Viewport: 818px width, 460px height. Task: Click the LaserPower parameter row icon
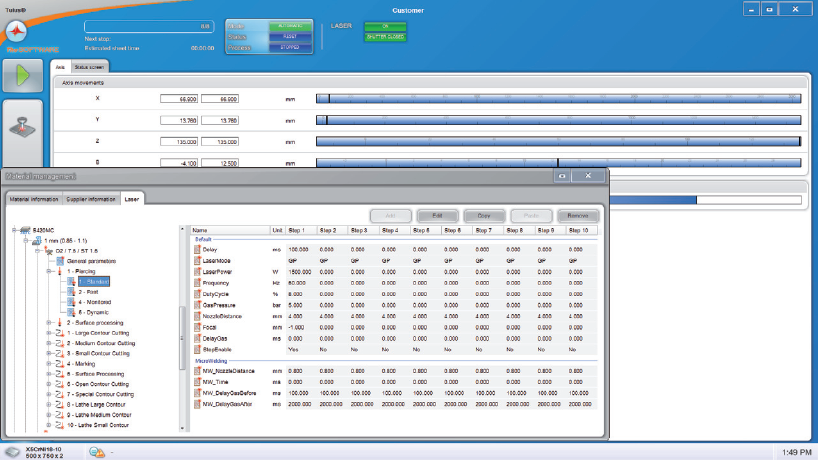pos(197,269)
